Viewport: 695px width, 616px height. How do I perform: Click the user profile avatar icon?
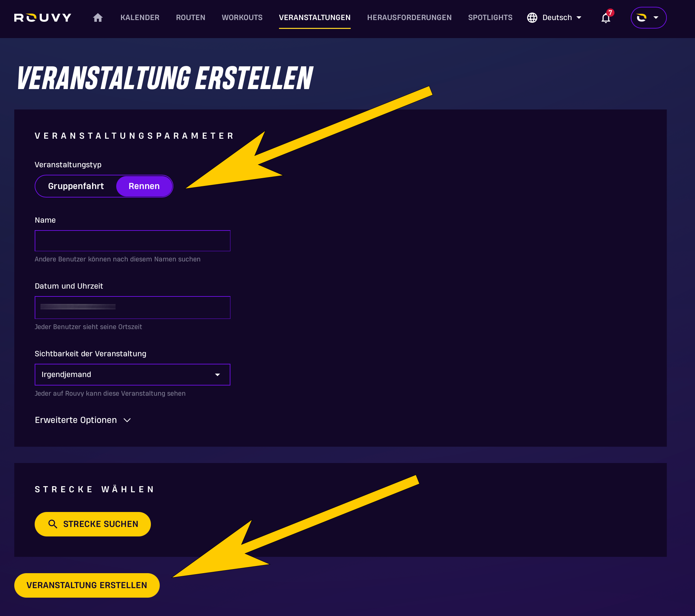641,18
